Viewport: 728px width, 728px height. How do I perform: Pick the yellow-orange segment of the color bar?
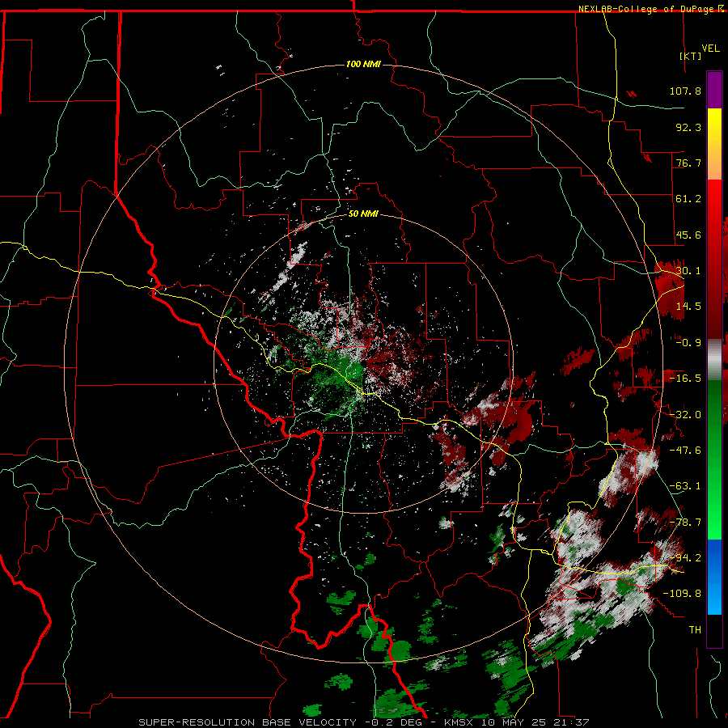click(x=714, y=144)
